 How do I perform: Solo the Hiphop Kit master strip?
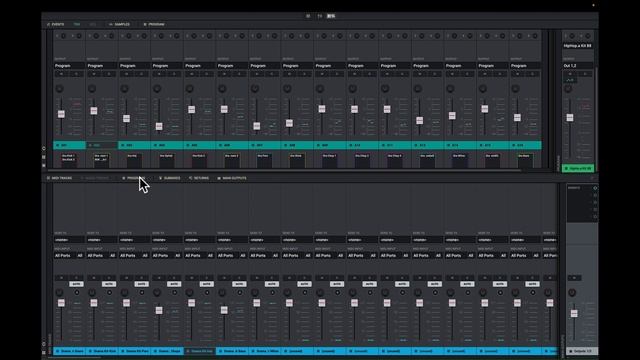(585, 74)
